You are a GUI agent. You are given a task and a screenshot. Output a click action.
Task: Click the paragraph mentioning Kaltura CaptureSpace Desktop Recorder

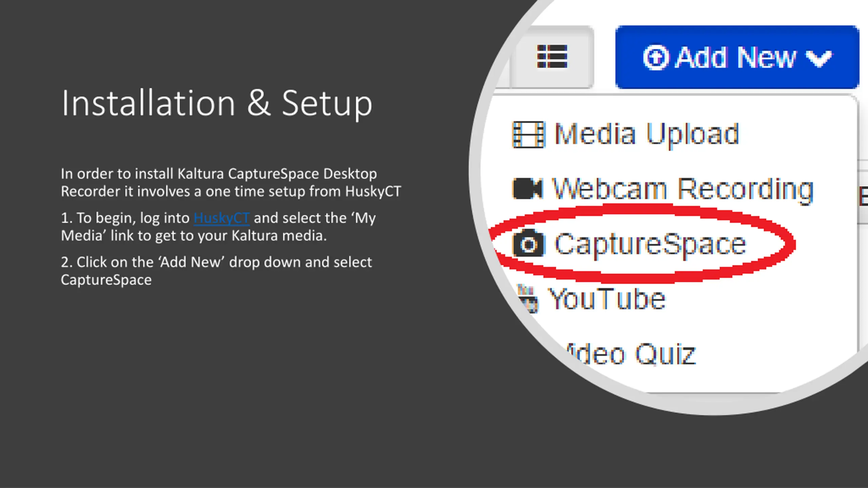231,182
